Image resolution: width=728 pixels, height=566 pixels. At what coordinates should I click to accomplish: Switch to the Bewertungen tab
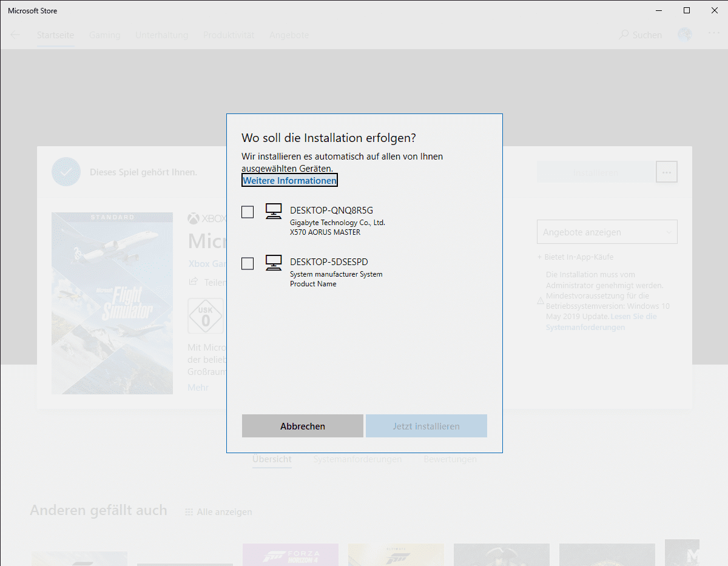click(450, 460)
